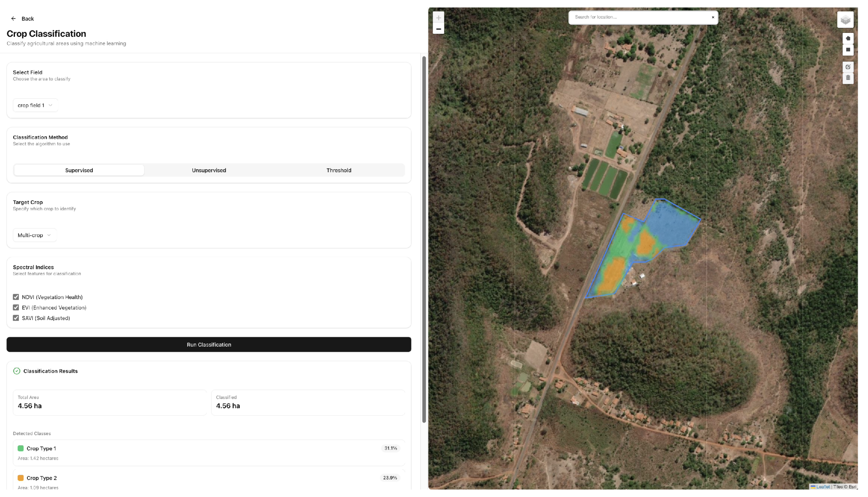868x497 pixels.
Task: Toggle off SAVI Soil Adjusted index
Action: click(16, 318)
